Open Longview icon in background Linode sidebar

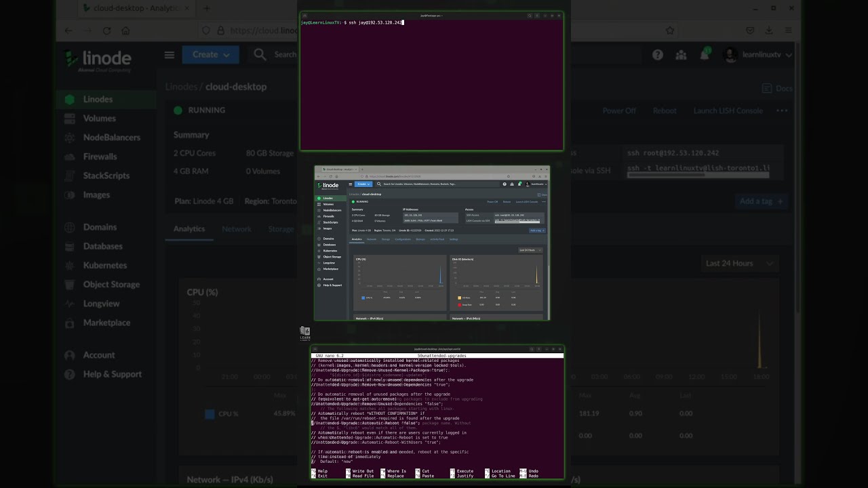(x=69, y=304)
